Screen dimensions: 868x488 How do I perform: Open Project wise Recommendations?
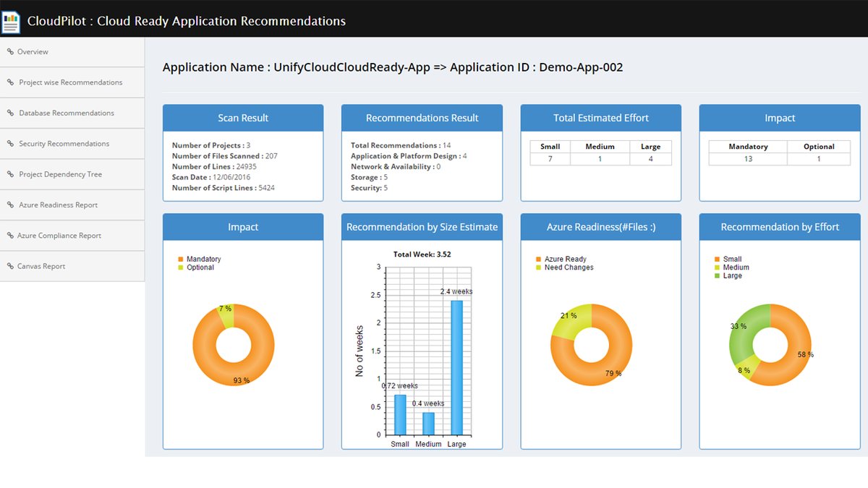click(72, 82)
